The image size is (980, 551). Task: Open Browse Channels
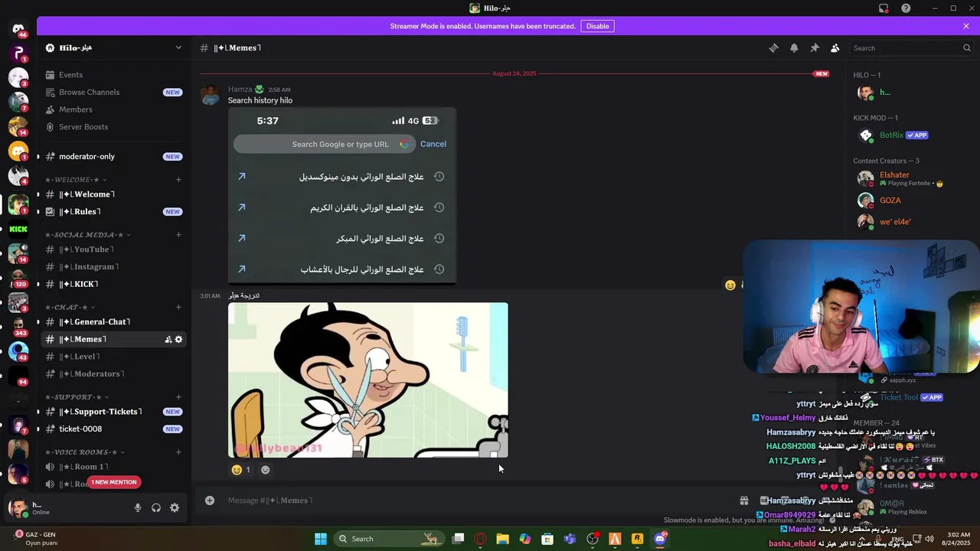pos(113,93)
